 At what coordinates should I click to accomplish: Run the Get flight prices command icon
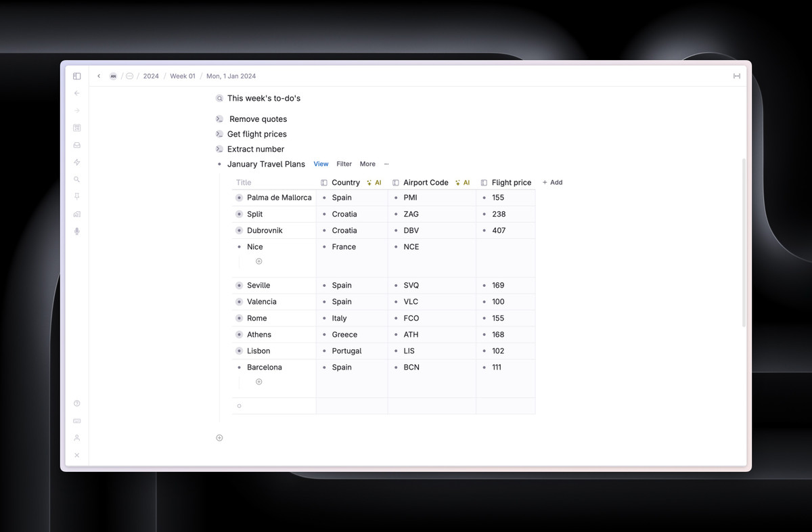pyautogui.click(x=219, y=134)
